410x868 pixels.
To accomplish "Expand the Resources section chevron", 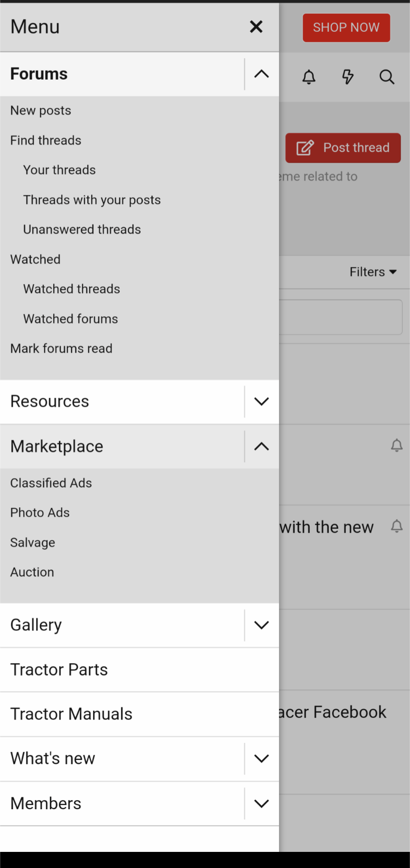I will (x=261, y=402).
